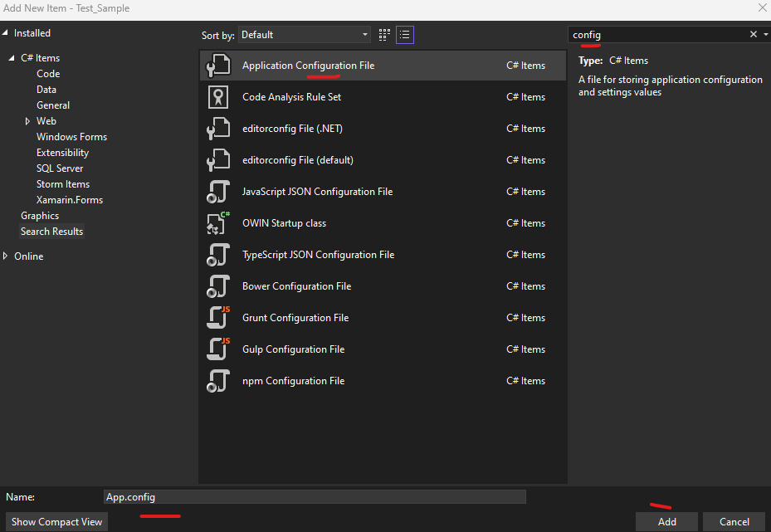Click the Add button
Image resolution: width=771 pixels, height=532 pixels.
point(666,521)
